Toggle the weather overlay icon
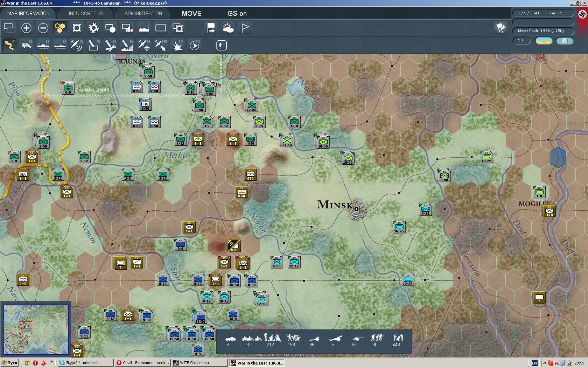This screenshot has height=368, width=588. [x=228, y=28]
